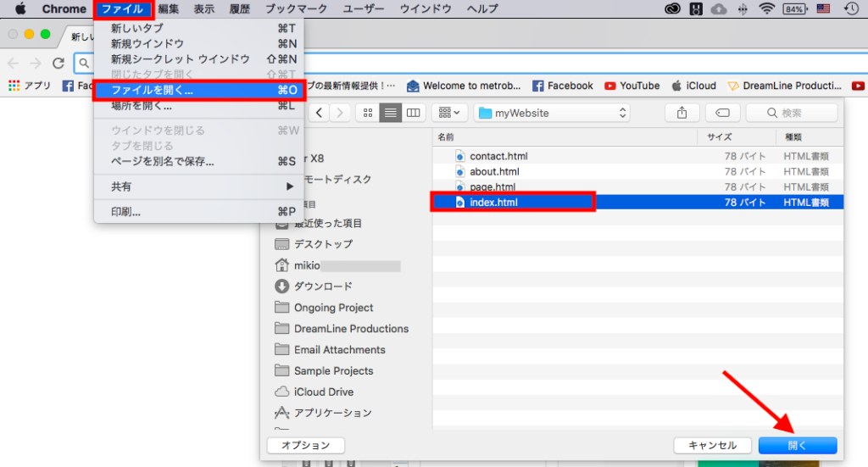Click the オプション button

(x=305, y=446)
